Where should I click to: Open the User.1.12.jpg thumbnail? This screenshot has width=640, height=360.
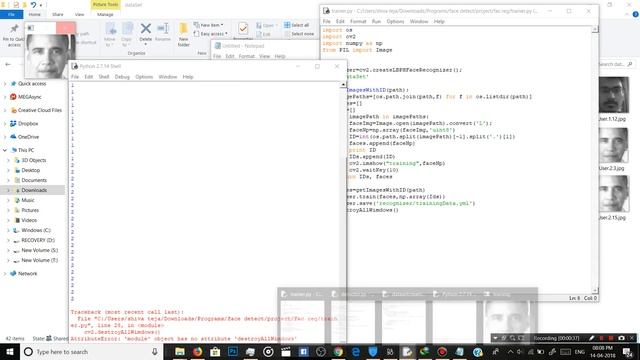click(x=613, y=95)
